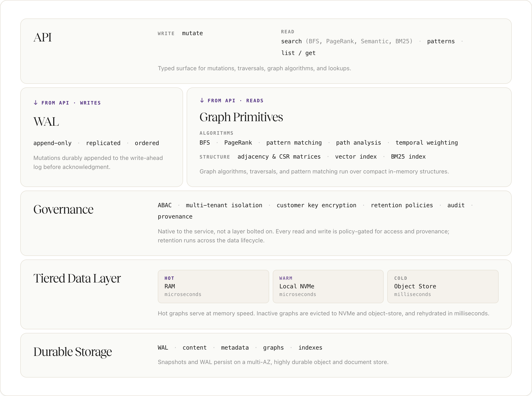Click the 'patterns' read operation
532x396 pixels.
441,41
